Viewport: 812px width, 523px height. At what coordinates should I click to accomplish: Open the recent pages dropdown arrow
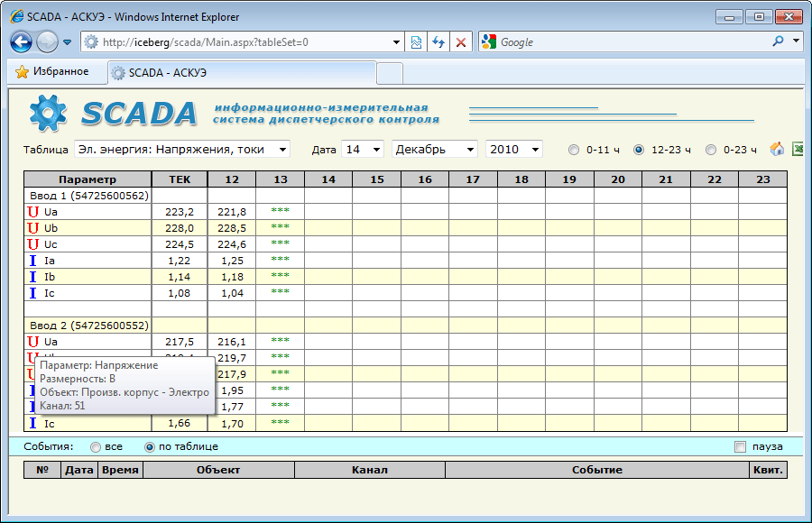tap(68, 42)
